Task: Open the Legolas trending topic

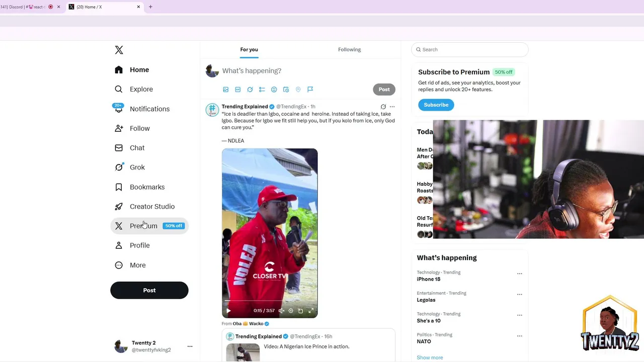Action: (426, 300)
